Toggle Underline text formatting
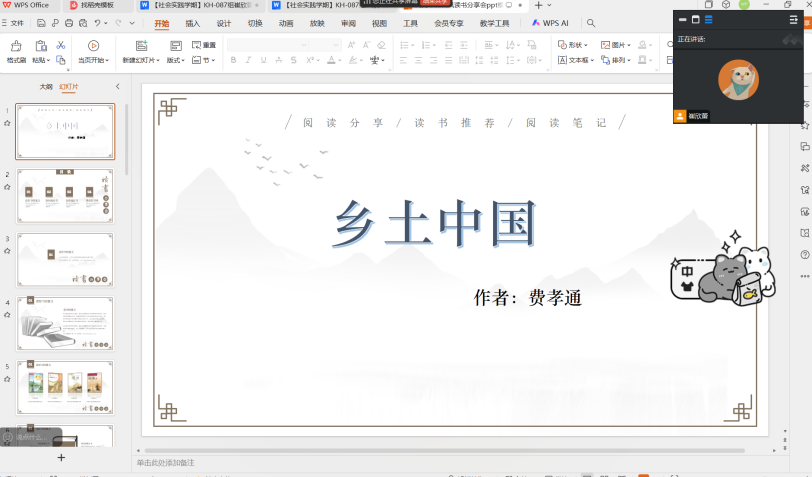 pyautogui.click(x=263, y=60)
